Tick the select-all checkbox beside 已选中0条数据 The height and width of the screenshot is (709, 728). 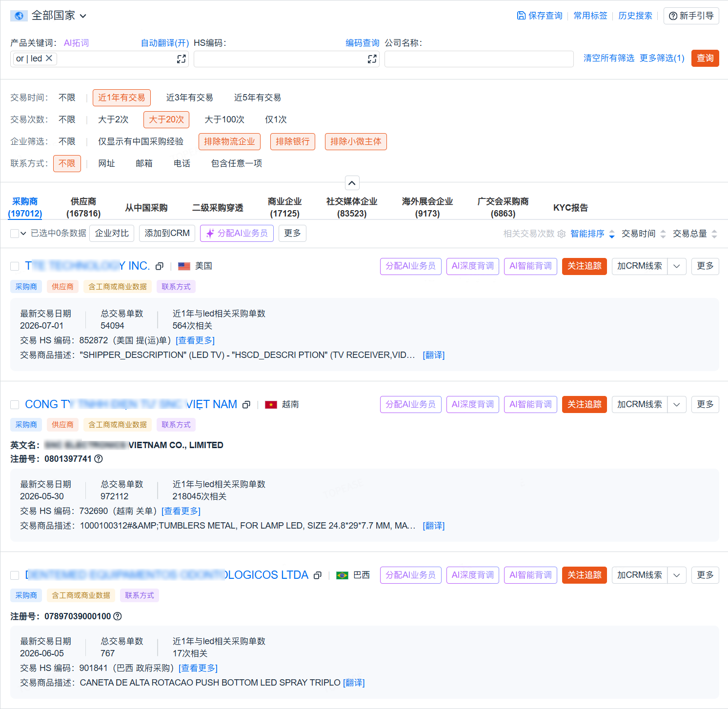point(15,234)
